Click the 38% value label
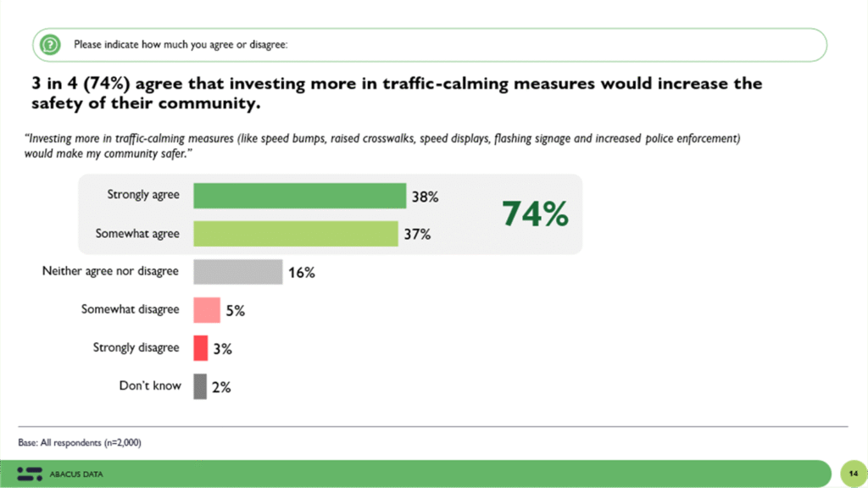Image resolution: width=868 pixels, height=488 pixels. click(424, 197)
